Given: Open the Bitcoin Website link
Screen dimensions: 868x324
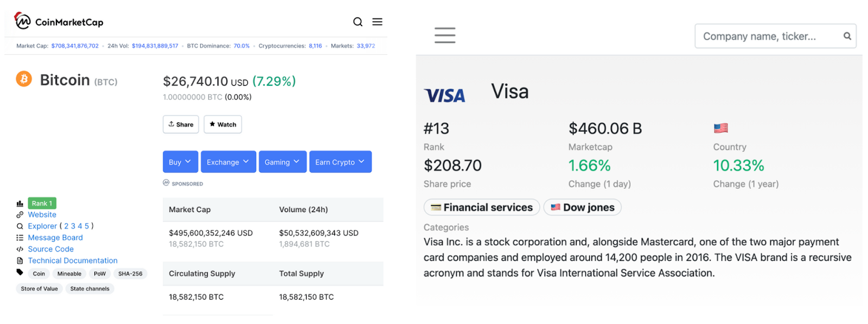Looking at the screenshot, I should pos(42,214).
